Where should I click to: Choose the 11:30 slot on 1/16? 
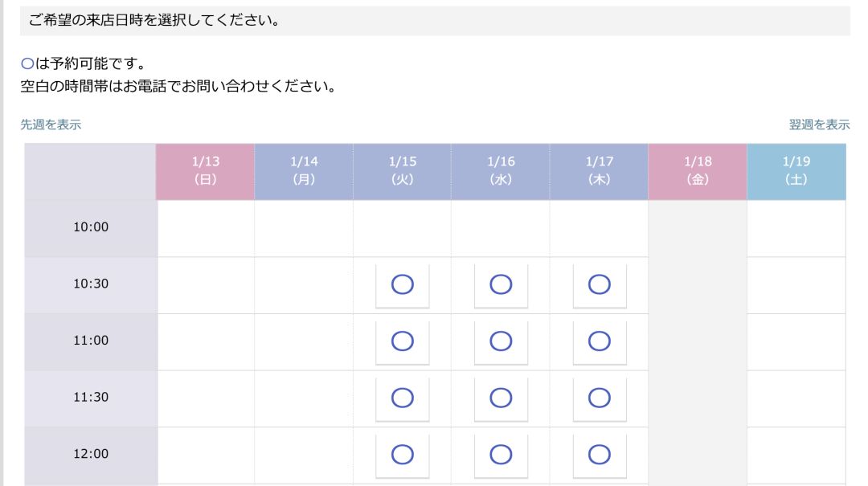coord(501,398)
